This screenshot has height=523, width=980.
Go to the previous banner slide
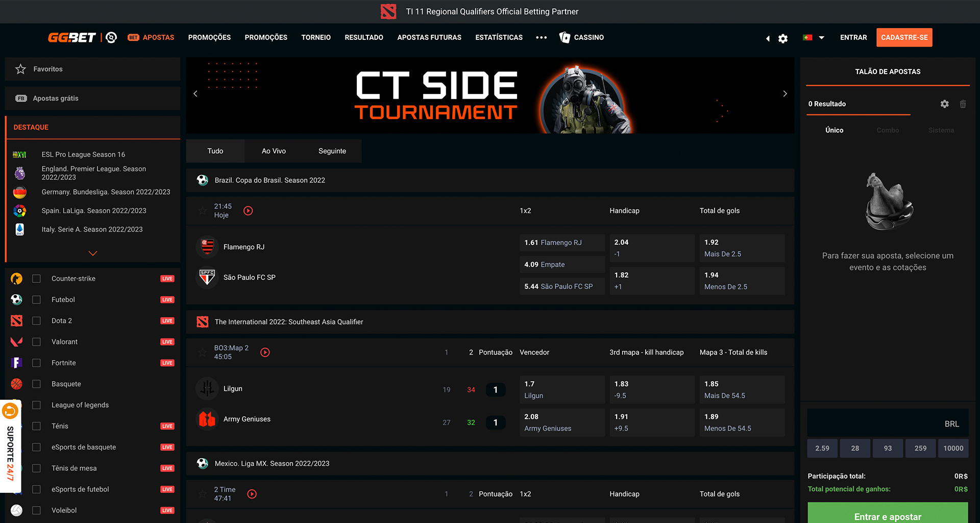tap(195, 93)
